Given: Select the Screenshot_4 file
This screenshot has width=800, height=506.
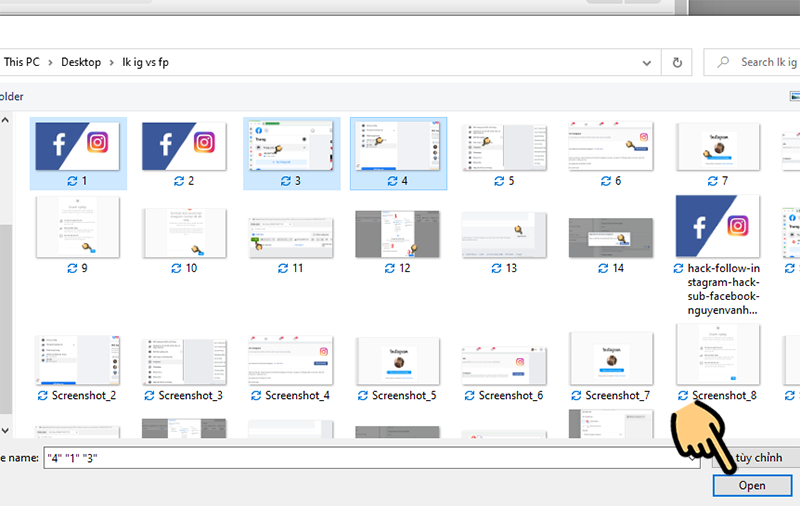Looking at the screenshot, I should (289, 360).
